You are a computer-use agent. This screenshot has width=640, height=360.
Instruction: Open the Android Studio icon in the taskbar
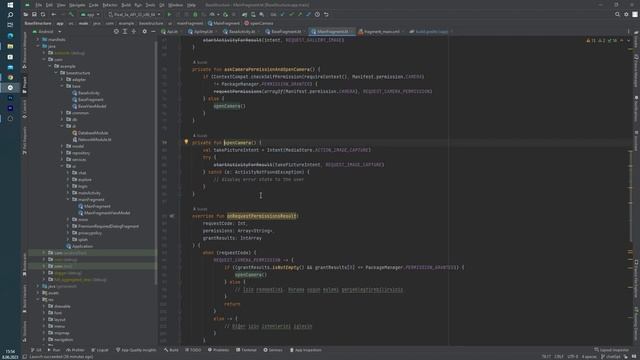pyautogui.click(x=10, y=88)
